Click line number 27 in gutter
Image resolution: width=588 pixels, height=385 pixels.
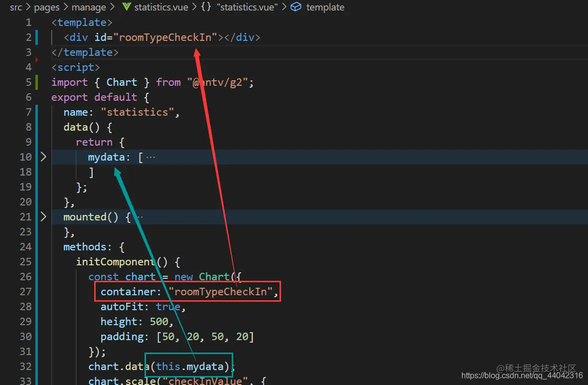(25, 292)
